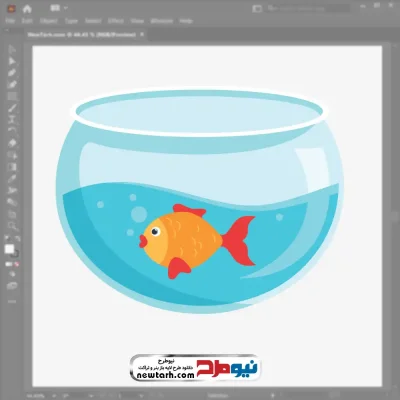Screen dimensions: 400x400
Task: Open the Effect menu
Action: 116,21
